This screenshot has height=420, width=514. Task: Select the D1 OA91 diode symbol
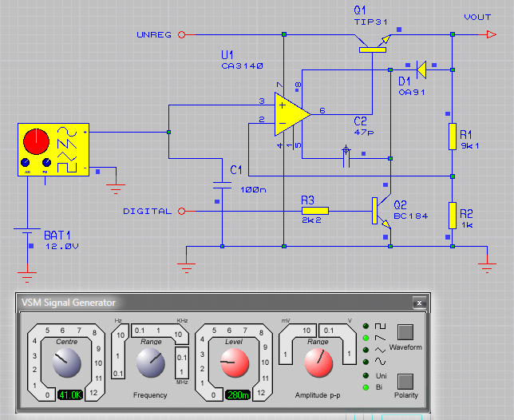(x=421, y=69)
